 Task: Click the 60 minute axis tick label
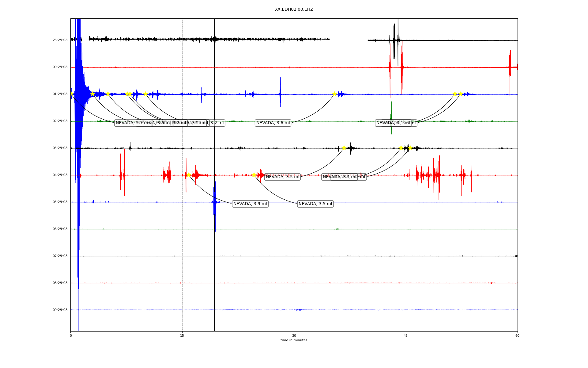click(517, 336)
